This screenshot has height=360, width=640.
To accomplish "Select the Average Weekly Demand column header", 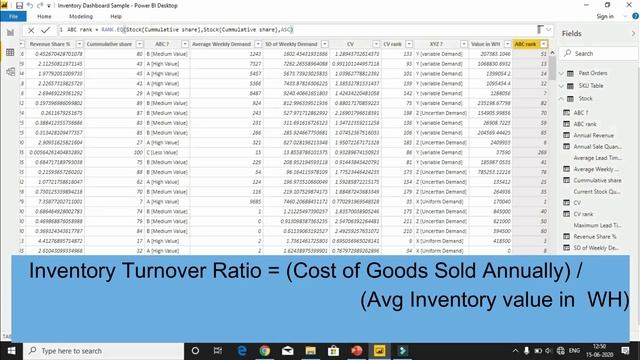I will [221, 44].
